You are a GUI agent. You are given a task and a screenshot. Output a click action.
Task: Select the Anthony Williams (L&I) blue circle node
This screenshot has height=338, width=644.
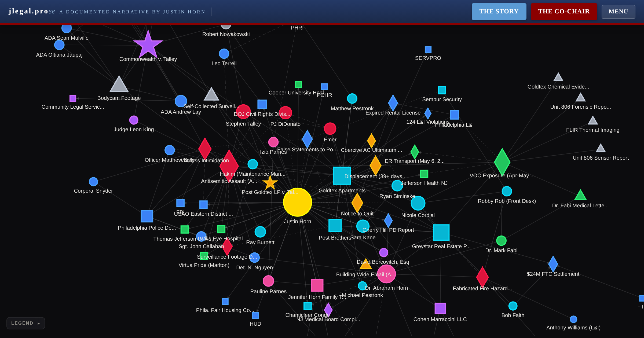573,319
